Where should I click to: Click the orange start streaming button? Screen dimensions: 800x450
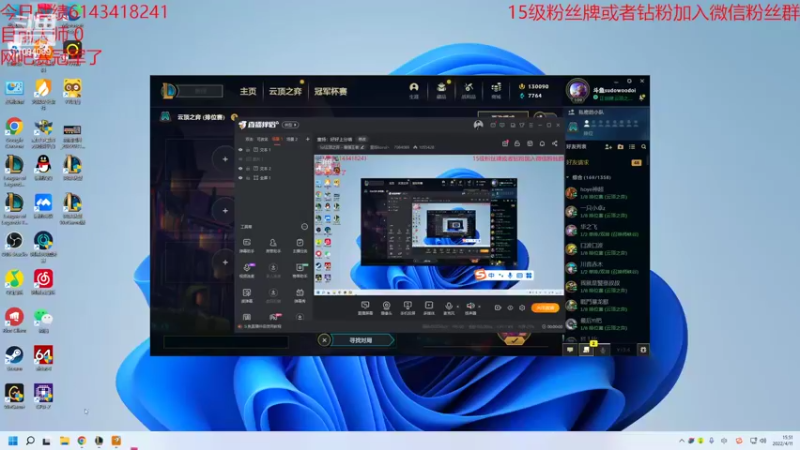click(x=545, y=308)
